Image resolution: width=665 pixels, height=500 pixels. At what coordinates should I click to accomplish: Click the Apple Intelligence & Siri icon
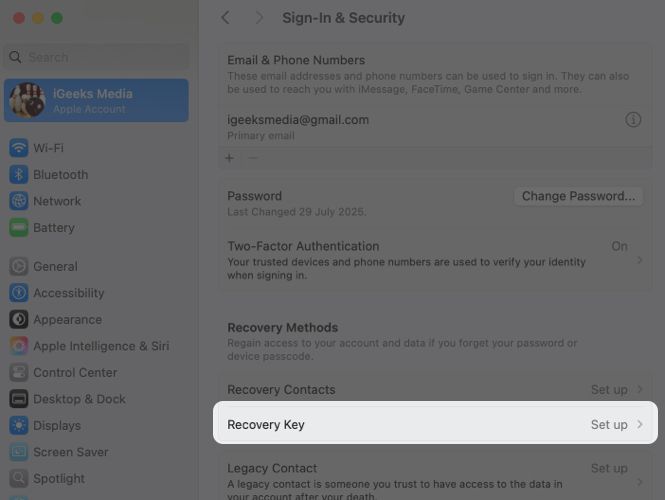(19, 346)
